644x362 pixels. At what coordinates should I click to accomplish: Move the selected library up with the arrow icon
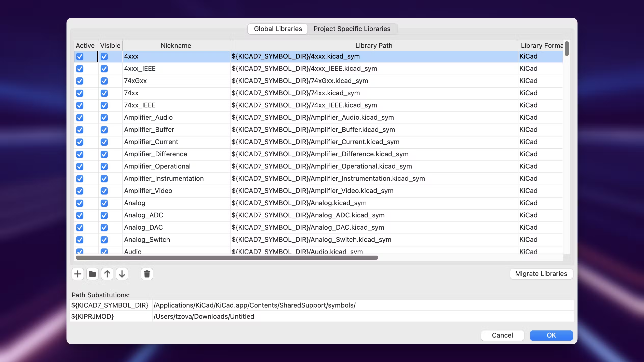[x=107, y=274]
